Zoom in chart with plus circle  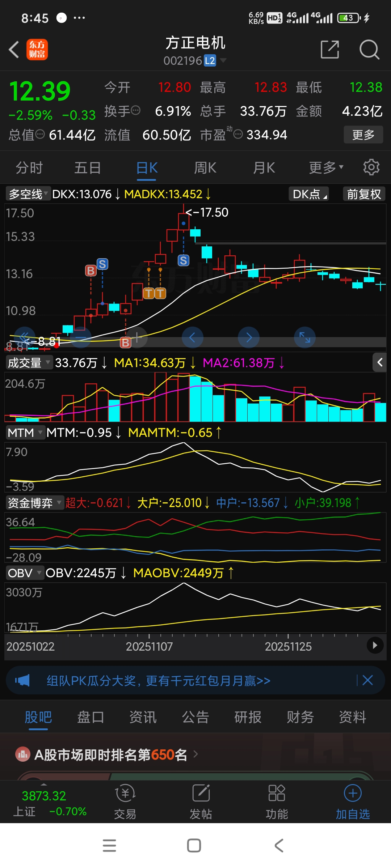click(x=136, y=337)
